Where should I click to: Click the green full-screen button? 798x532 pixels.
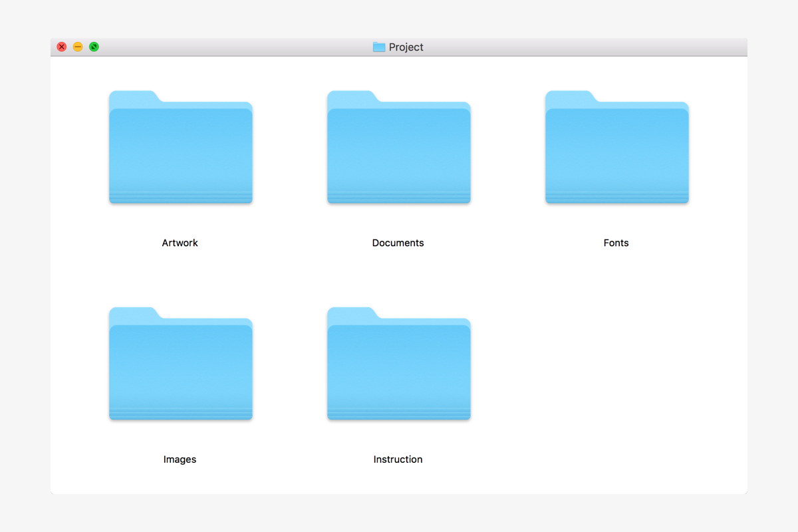click(94, 47)
